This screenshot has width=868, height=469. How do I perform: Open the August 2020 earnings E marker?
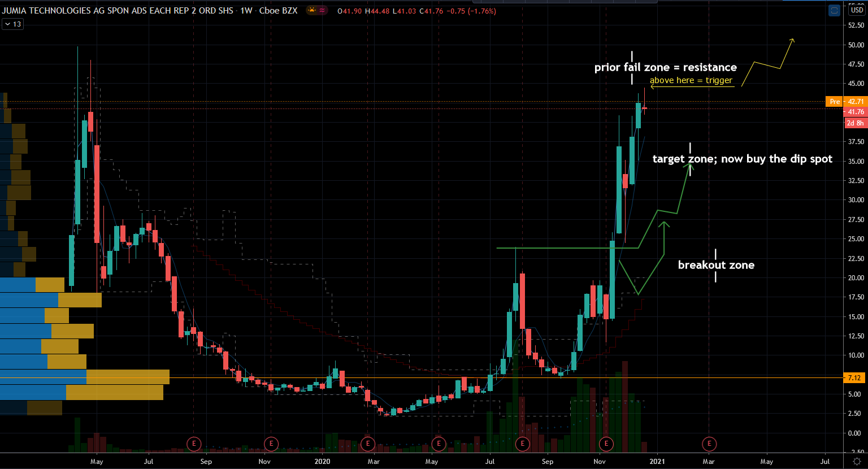[x=522, y=444]
